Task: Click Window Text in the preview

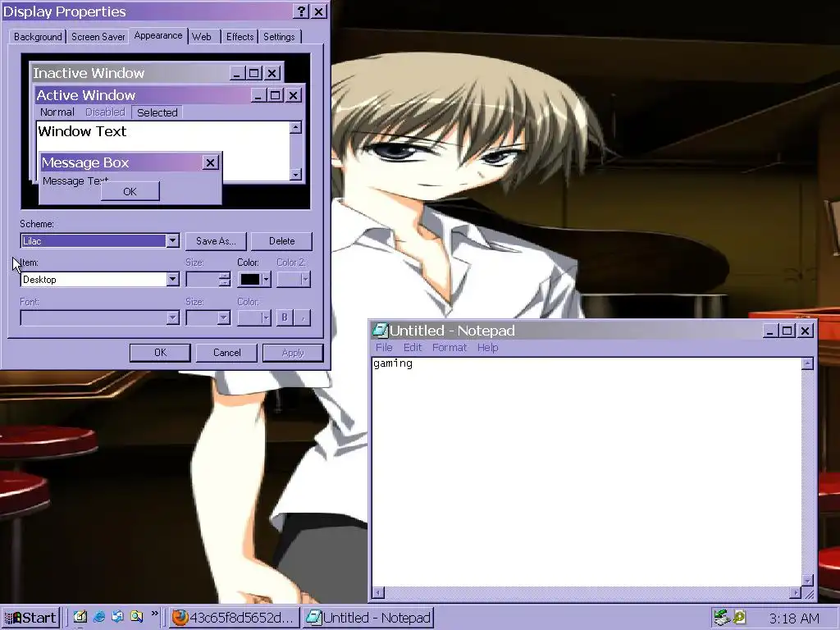Action: [82, 131]
